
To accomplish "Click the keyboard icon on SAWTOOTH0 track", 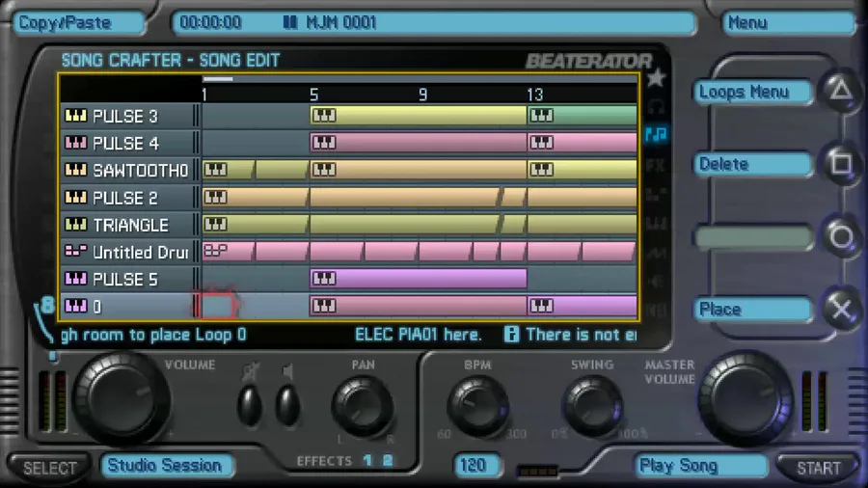I will click(x=76, y=170).
